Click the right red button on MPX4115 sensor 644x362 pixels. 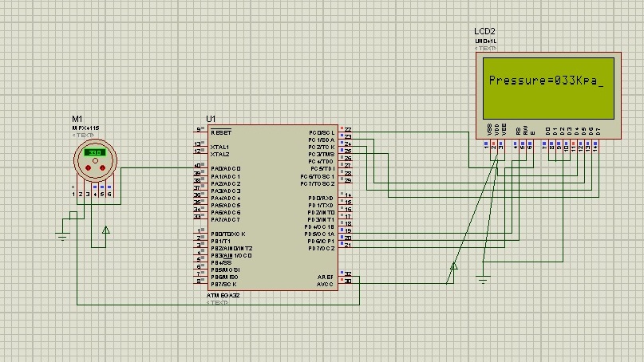tap(103, 168)
